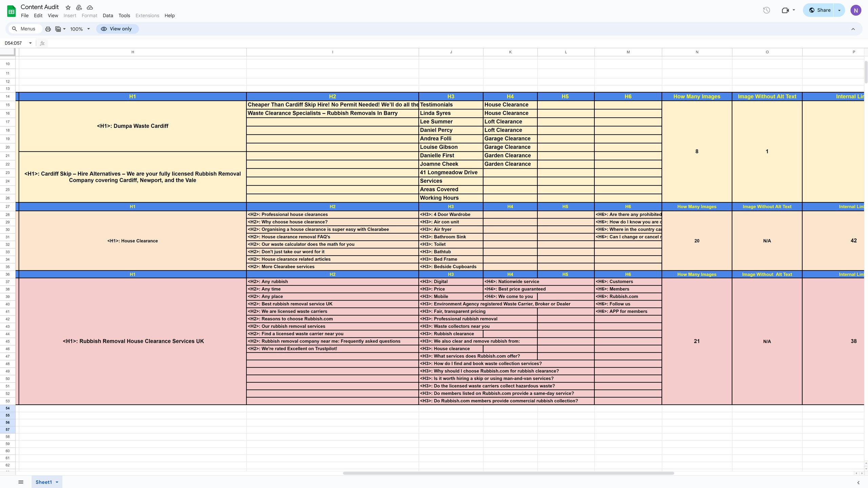
Task: Open the Tools menu
Action: pyautogui.click(x=124, y=16)
